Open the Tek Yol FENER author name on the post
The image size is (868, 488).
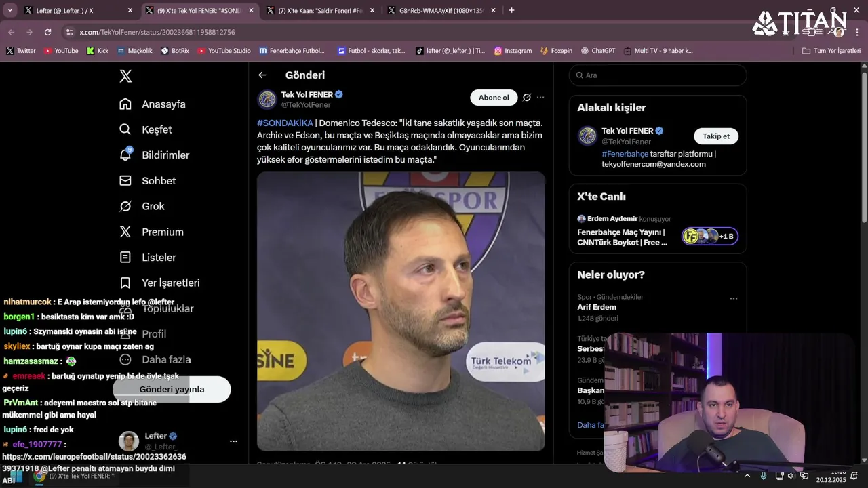pyautogui.click(x=307, y=94)
